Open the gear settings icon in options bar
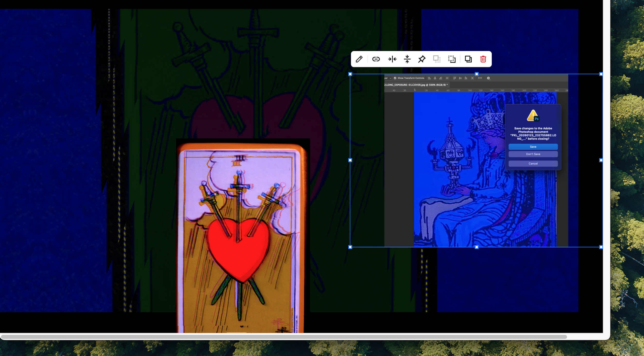This screenshot has height=356, width=644. point(488,78)
